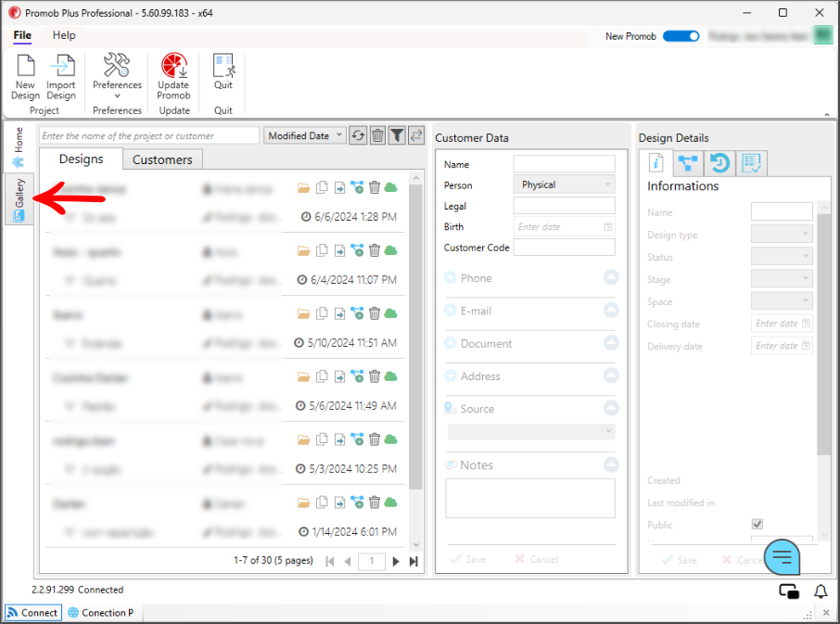Open folder icon for the 6/4/2024 design
Screen dimensions: 840x624
click(304, 250)
